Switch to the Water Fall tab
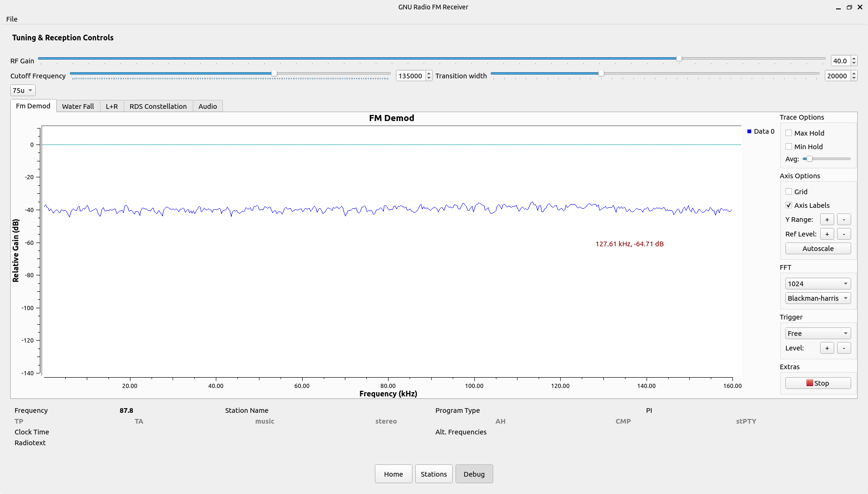Viewport: 868px width, 494px height. click(78, 106)
